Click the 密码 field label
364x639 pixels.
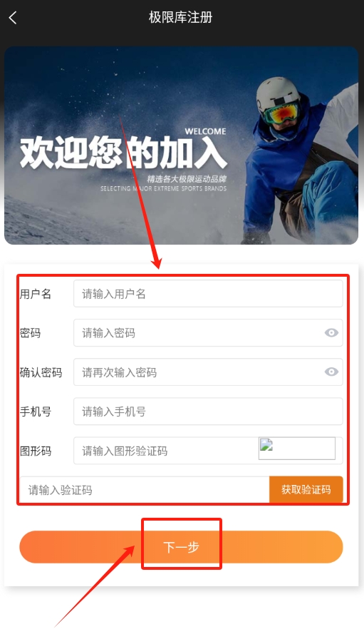coord(30,333)
